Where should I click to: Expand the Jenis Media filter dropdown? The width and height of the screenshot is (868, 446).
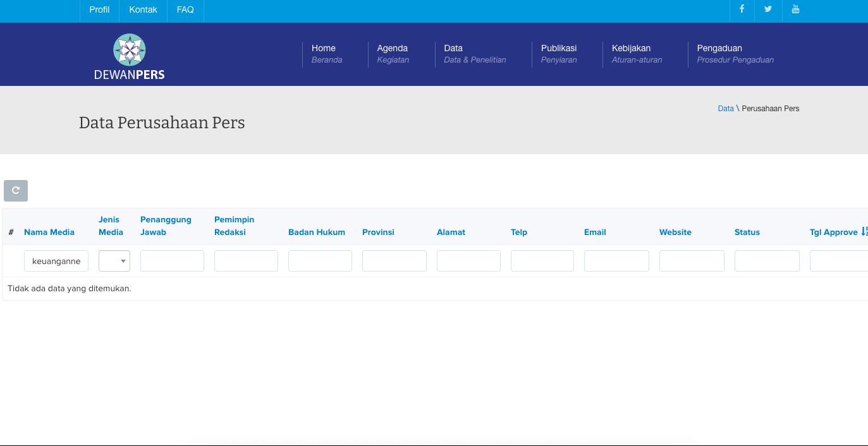pyautogui.click(x=114, y=261)
